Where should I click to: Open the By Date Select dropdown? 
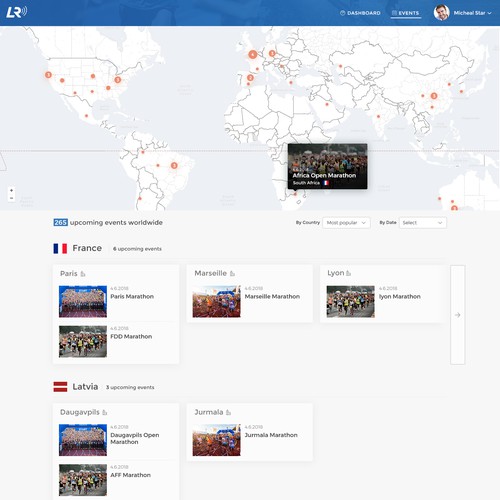pyautogui.click(x=423, y=223)
